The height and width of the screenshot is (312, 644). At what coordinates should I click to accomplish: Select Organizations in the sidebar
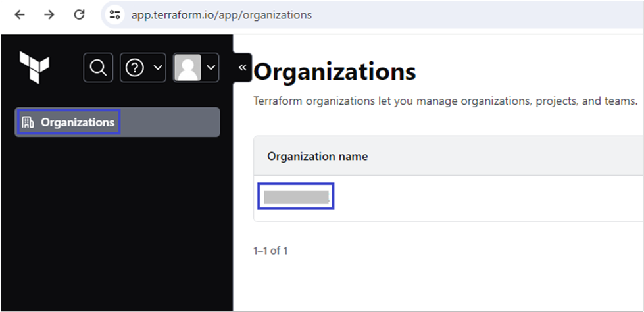[x=118, y=122]
